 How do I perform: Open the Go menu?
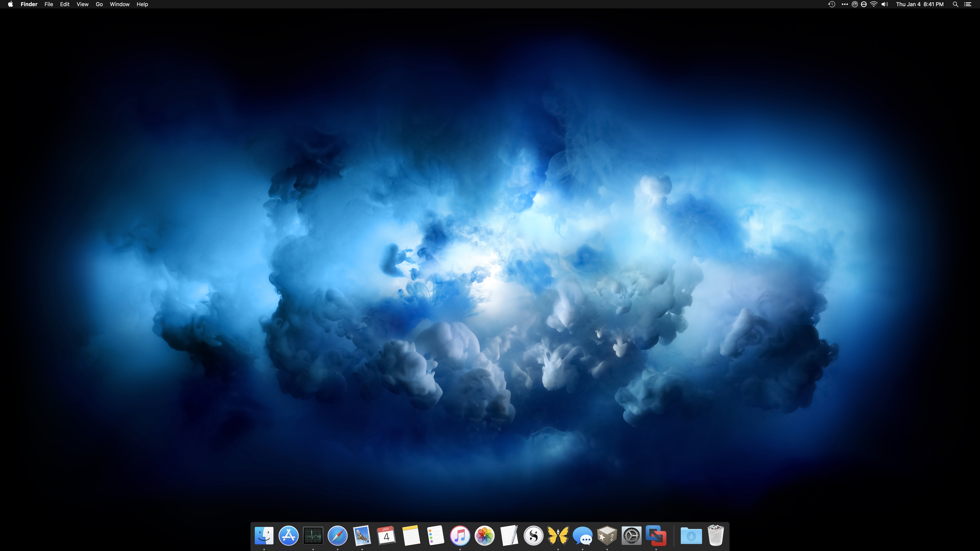[x=99, y=4]
